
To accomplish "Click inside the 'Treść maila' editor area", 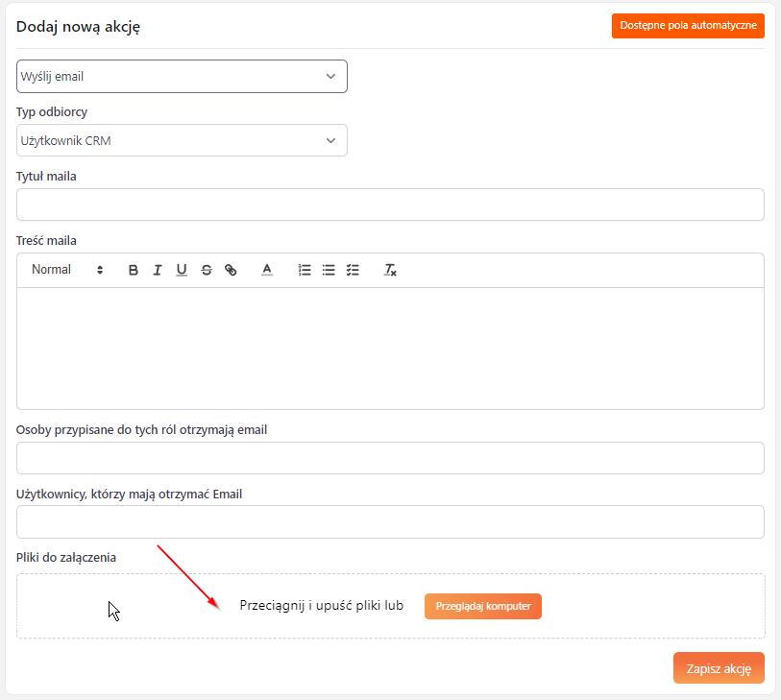I will (x=390, y=348).
